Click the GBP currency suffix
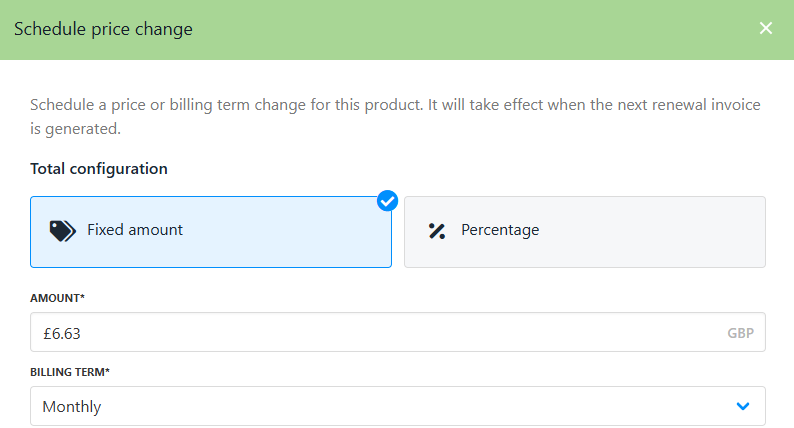794x428 pixels. click(x=740, y=333)
